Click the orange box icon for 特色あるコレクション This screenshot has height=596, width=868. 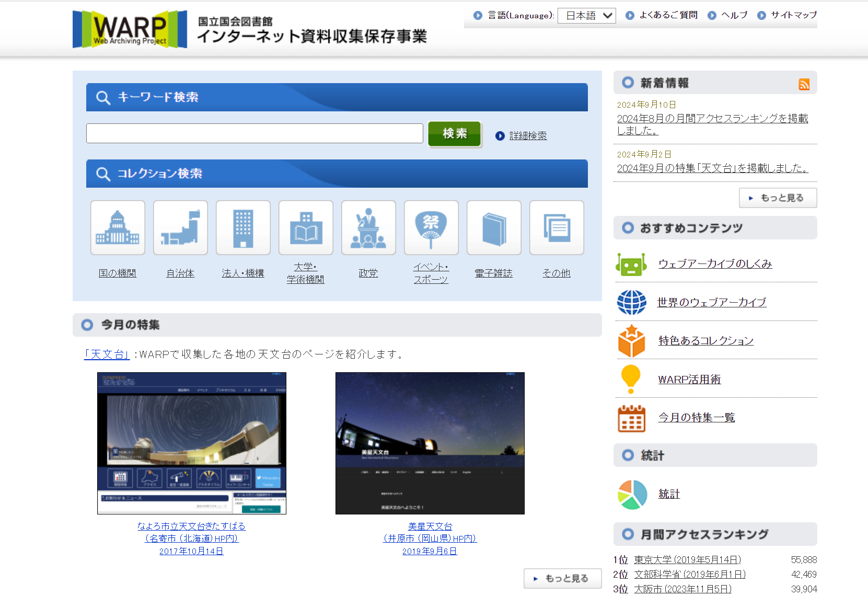point(631,341)
